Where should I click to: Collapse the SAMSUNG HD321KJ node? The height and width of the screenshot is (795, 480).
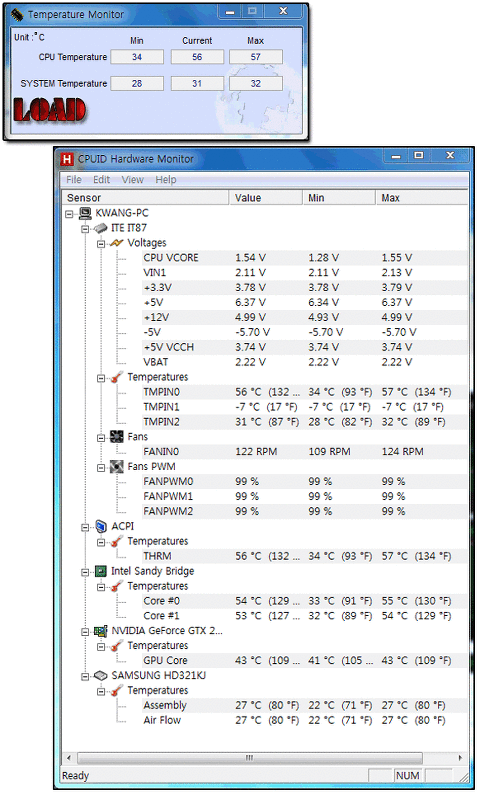pyautogui.click(x=85, y=676)
